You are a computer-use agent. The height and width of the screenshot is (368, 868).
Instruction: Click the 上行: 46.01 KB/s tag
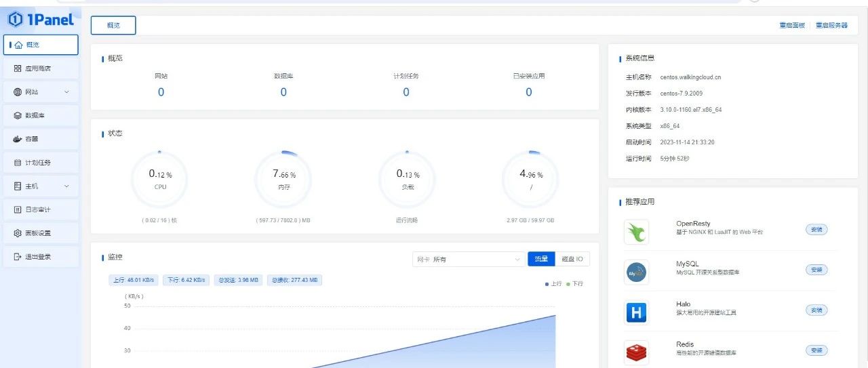pos(134,280)
